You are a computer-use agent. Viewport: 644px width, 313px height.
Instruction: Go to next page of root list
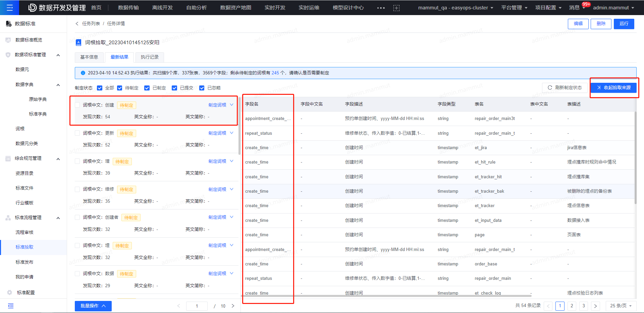[233, 306]
